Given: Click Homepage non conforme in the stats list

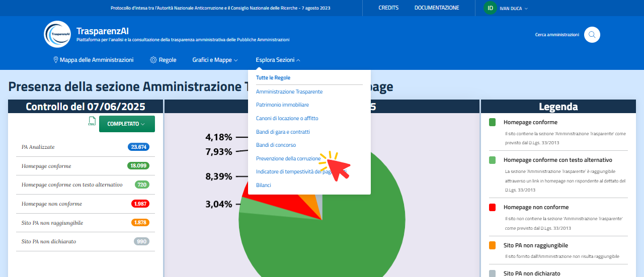Looking at the screenshot, I should 52,204.
